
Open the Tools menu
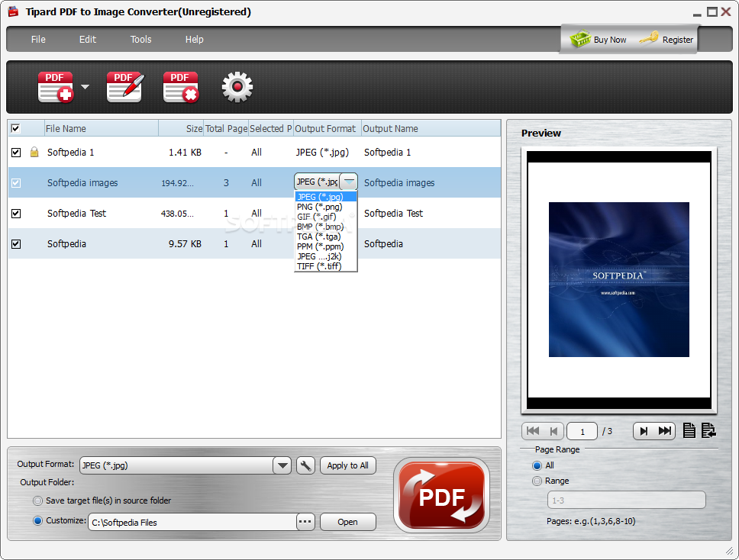point(141,40)
